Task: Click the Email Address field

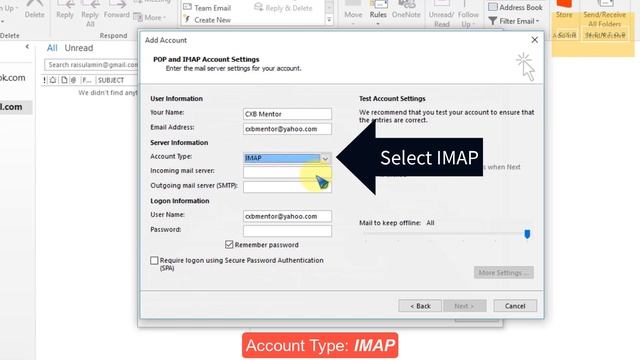Action: pos(287,129)
